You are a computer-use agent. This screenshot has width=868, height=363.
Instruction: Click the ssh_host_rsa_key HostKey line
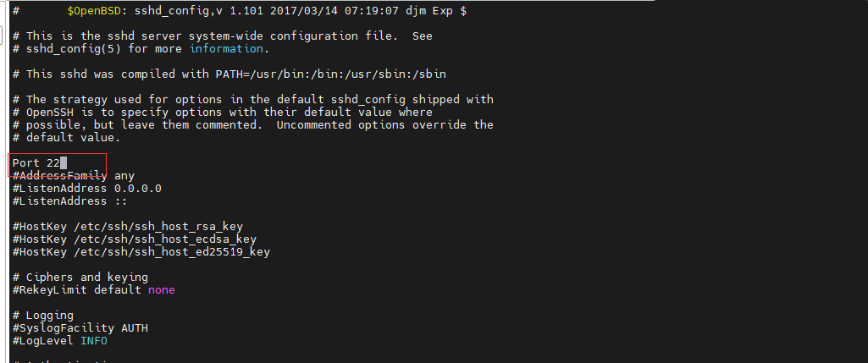[x=128, y=227]
